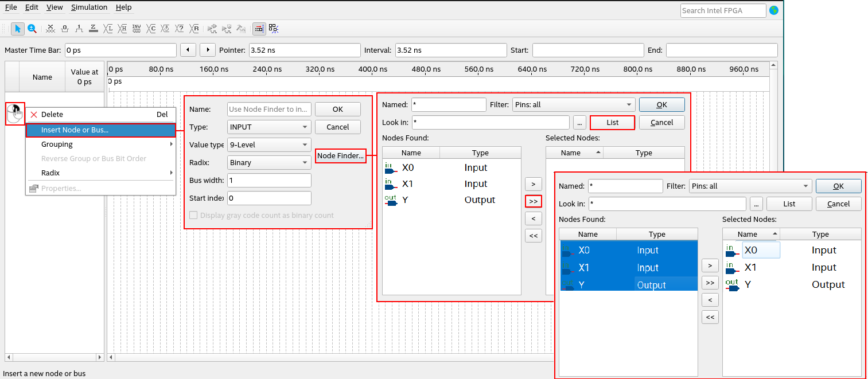The width and height of the screenshot is (868, 379).
Task: Click the red-outlined List button
Action: [x=612, y=123]
